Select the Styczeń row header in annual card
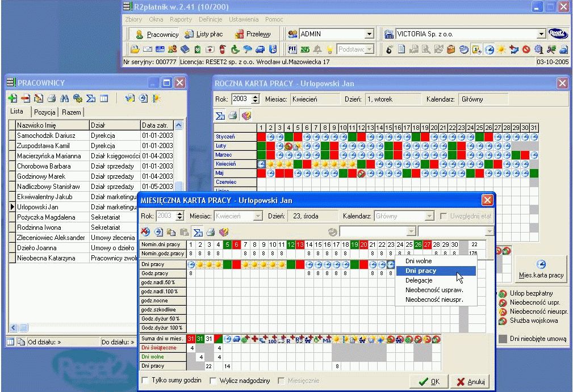573x392 pixels. 235,137
